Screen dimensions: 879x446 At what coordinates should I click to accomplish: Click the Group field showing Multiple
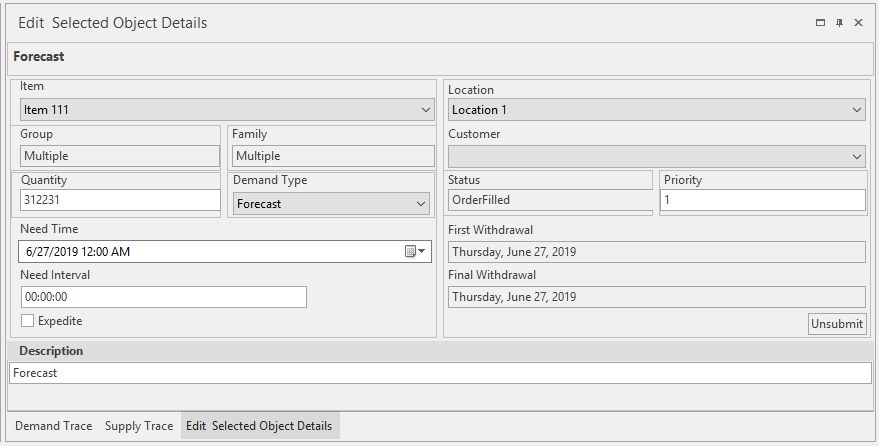click(x=120, y=156)
